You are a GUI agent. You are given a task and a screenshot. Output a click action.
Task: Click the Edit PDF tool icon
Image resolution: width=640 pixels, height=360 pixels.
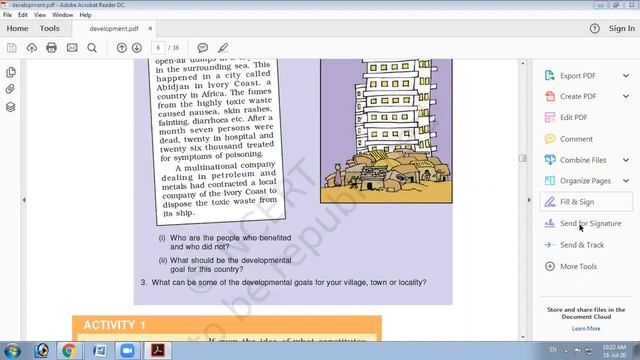tap(550, 117)
